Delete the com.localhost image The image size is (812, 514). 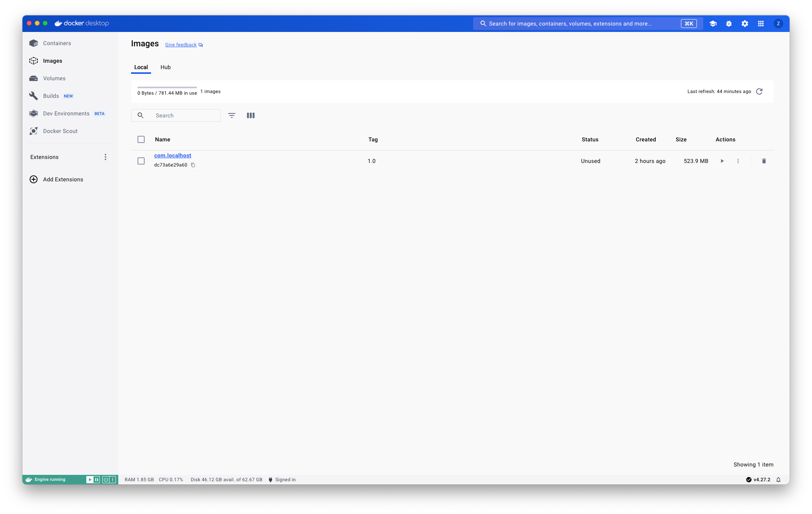coord(764,161)
